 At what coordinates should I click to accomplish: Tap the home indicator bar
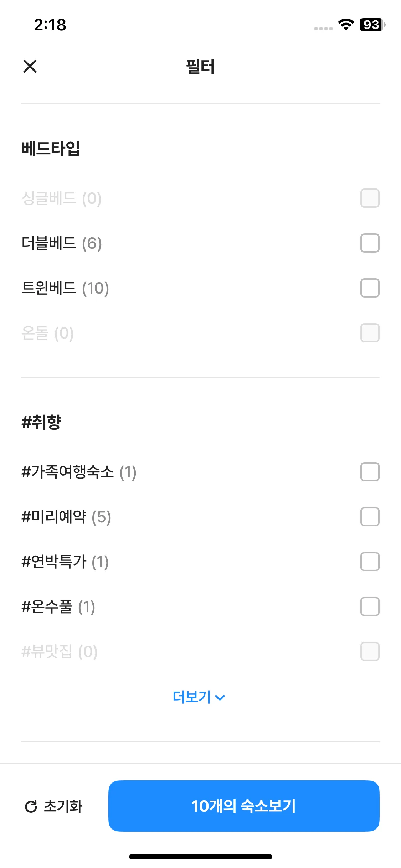pos(200,857)
